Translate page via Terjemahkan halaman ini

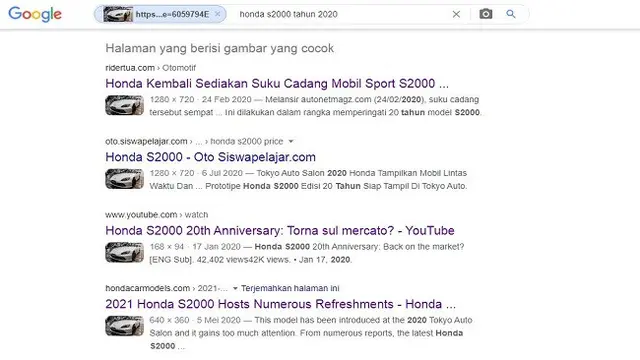pyautogui.click(x=290, y=288)
